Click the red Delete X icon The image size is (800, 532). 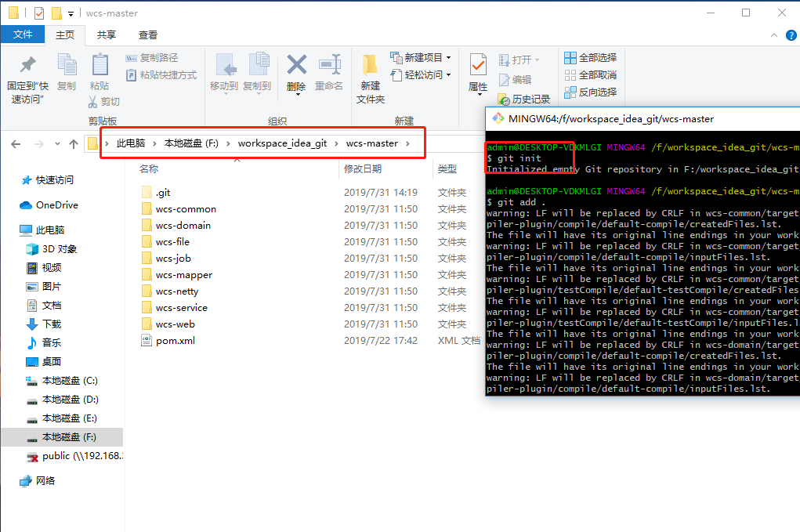(296, 65)
